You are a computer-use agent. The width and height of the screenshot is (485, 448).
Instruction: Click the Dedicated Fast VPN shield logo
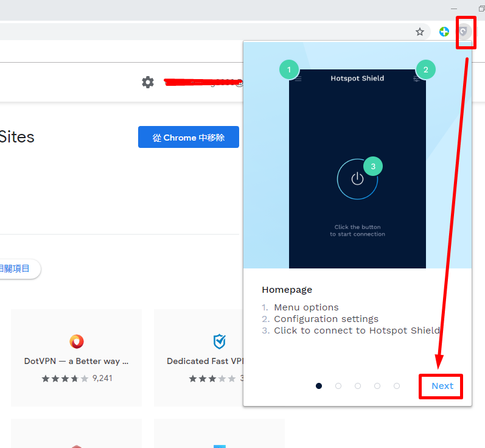click(x=219, y=341)
